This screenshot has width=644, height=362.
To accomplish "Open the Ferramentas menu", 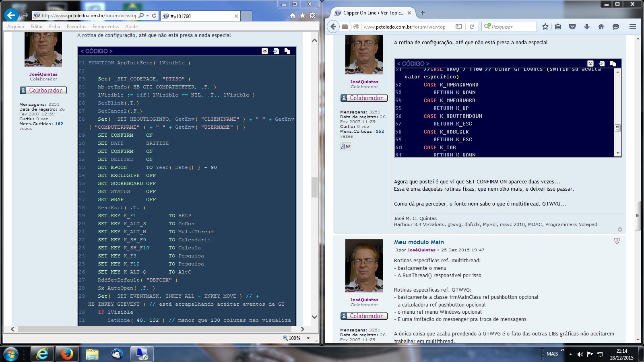I will (x=105, y=27).
